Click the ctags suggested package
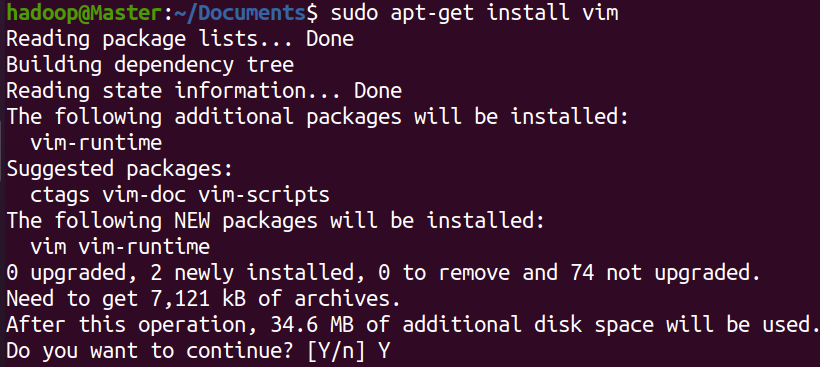This screenshot has width=820, height=367. pyautogui.click(x=60, y=196)
